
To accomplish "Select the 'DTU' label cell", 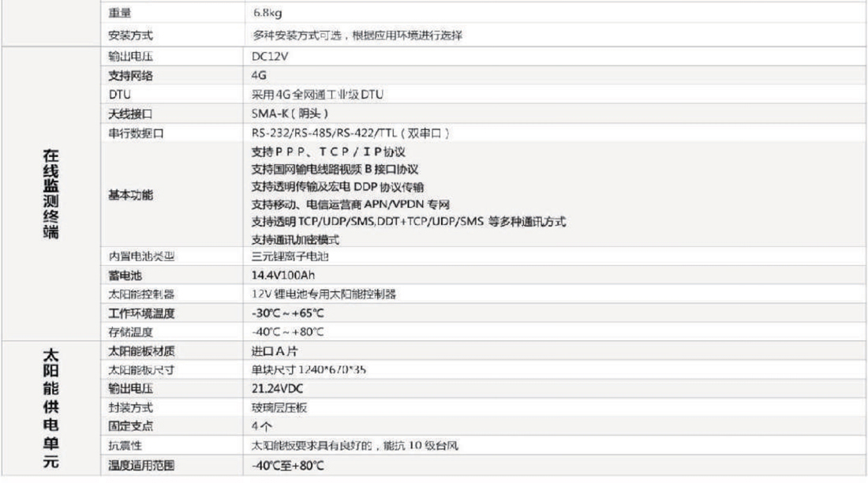I will [x=120, y=95].
